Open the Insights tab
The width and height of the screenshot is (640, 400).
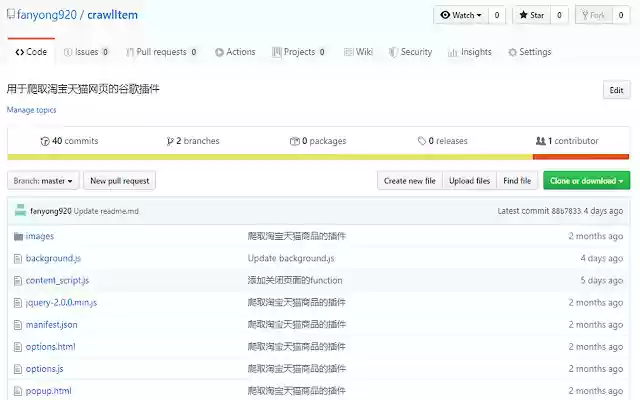[470, 52]
